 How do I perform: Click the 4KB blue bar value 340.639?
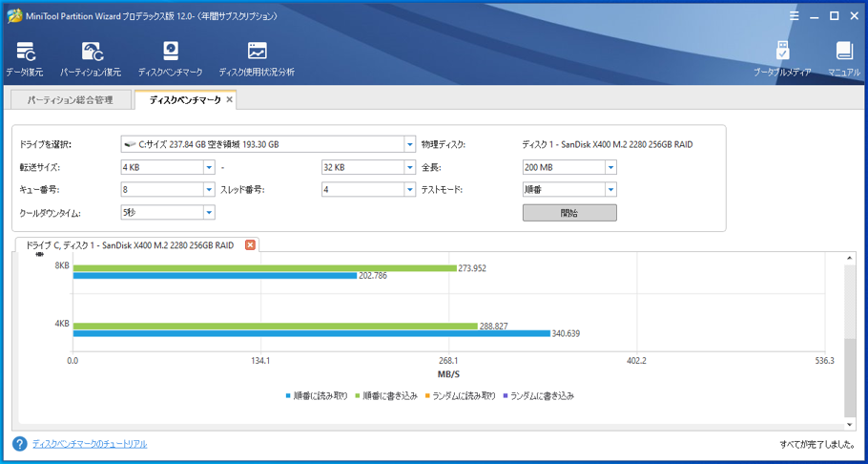pos(567,334)
